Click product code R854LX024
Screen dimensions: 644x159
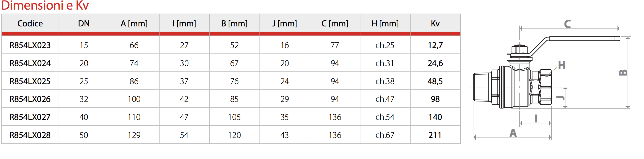(30, 63)
